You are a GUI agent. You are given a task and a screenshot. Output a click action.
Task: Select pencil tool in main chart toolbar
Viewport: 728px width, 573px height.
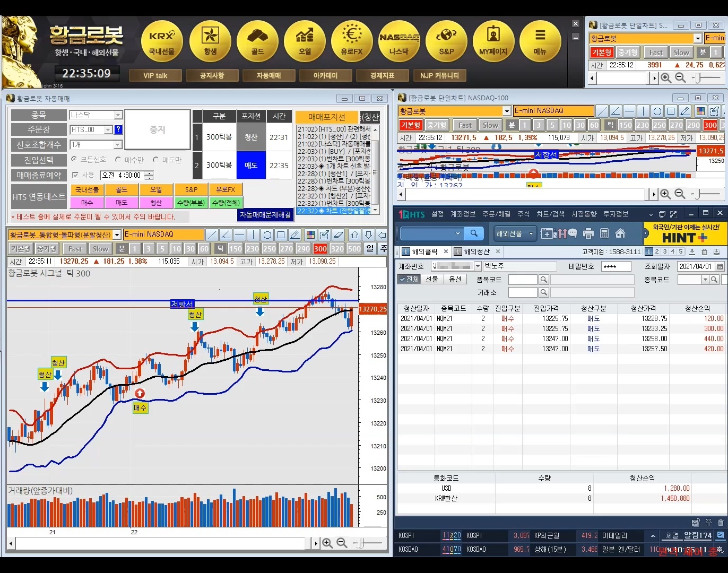[x=295, y=235]
